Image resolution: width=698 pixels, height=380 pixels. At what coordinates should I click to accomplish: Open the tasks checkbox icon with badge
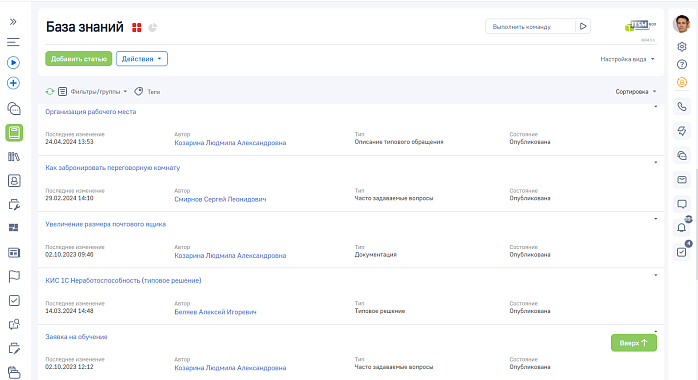(x=682, y=252)
